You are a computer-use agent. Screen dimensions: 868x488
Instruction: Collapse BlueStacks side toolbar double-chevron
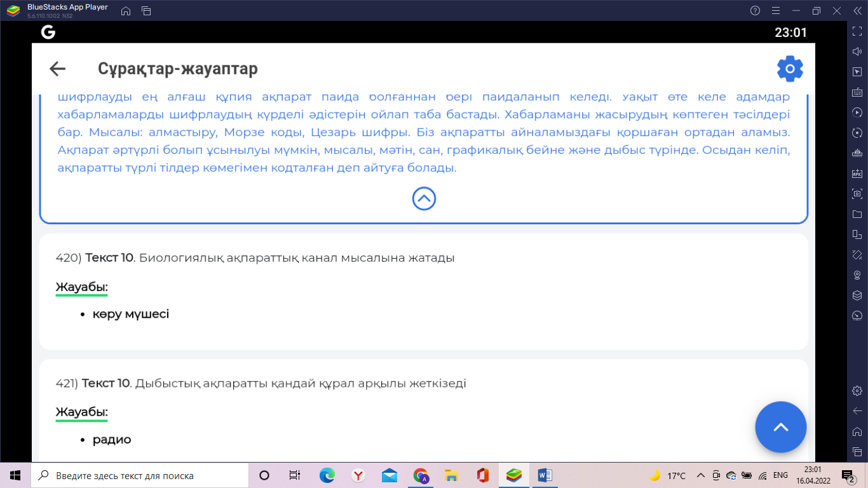857,11
